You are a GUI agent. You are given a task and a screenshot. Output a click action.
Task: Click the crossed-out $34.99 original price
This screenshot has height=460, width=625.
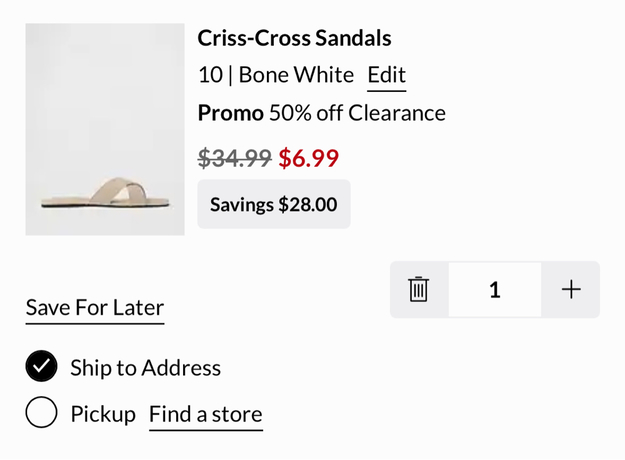coord(235,158)
